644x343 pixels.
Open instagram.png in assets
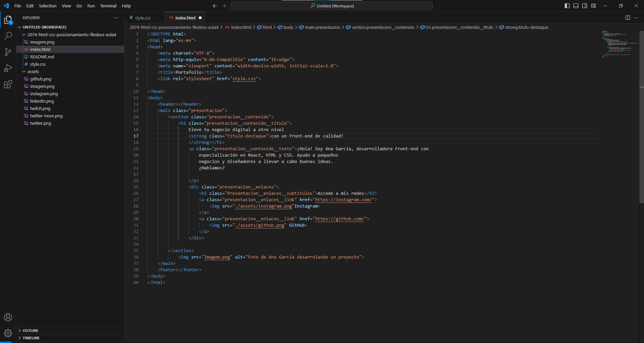tap(70, 94)
